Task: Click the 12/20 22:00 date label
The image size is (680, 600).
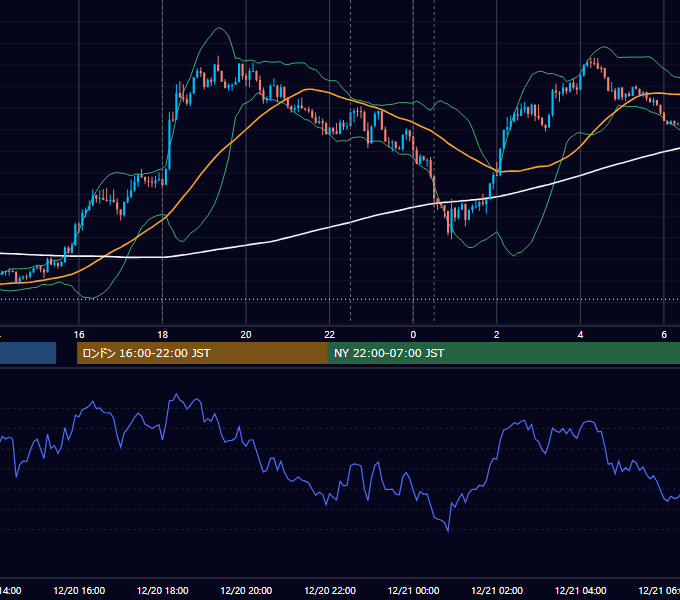Action: [330, 590]
